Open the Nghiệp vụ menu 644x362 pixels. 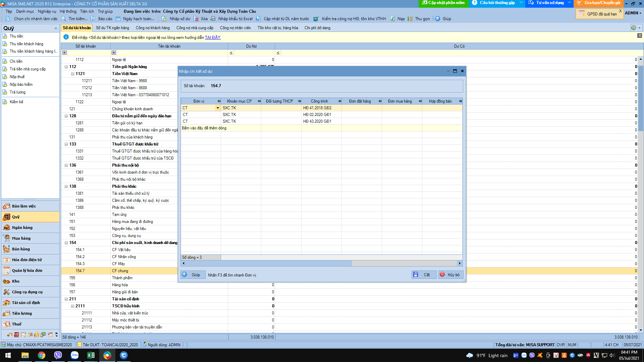[x=47, y=11]
